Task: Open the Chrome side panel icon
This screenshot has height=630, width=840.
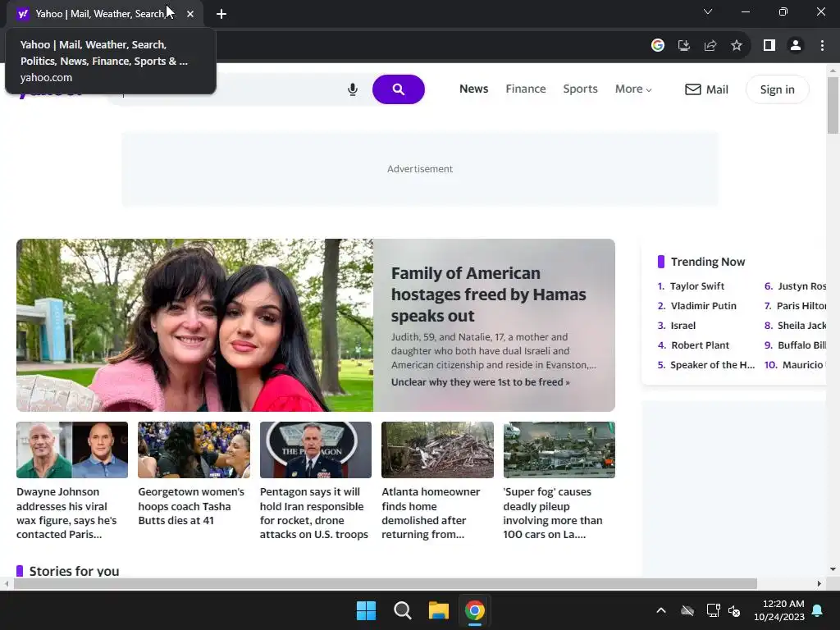Action: click(769, 46)
